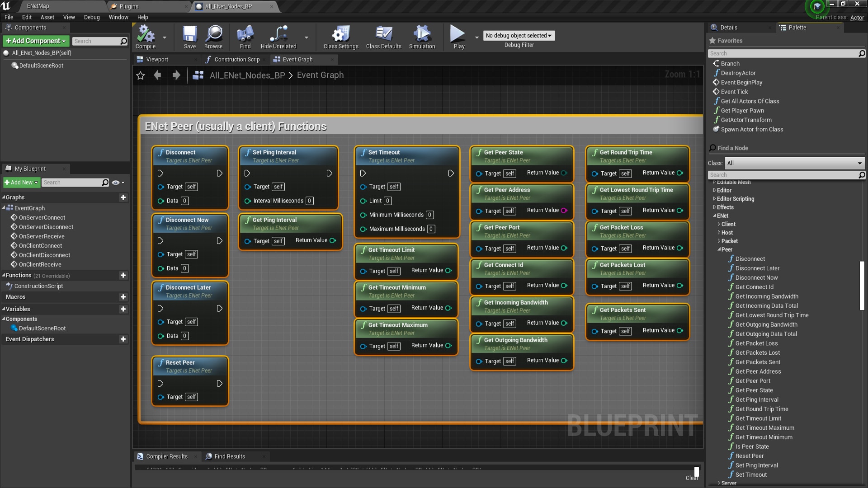Viewport: 868px width, 488px height.
Task: Click the Palette list vertical scrollbar
Action: pos(862,286)
